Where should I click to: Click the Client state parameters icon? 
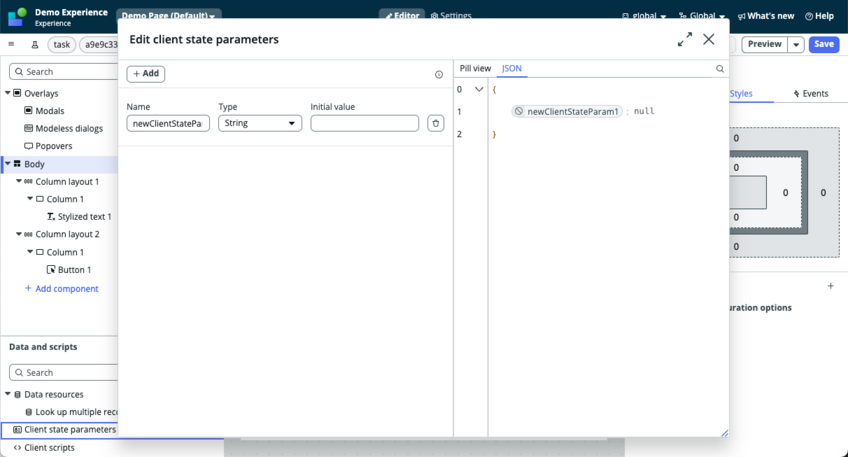click(x=17, y=430)
